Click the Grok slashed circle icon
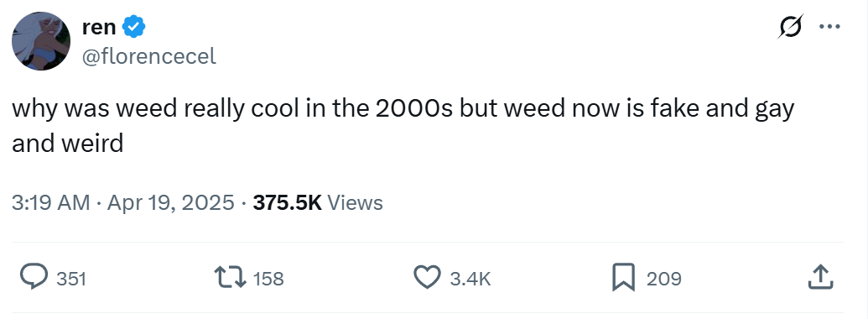Viewport: 868px width, 319px height. 791,27
